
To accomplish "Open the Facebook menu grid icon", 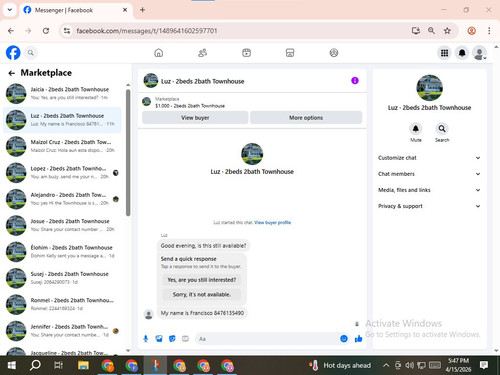I will 444,53.
